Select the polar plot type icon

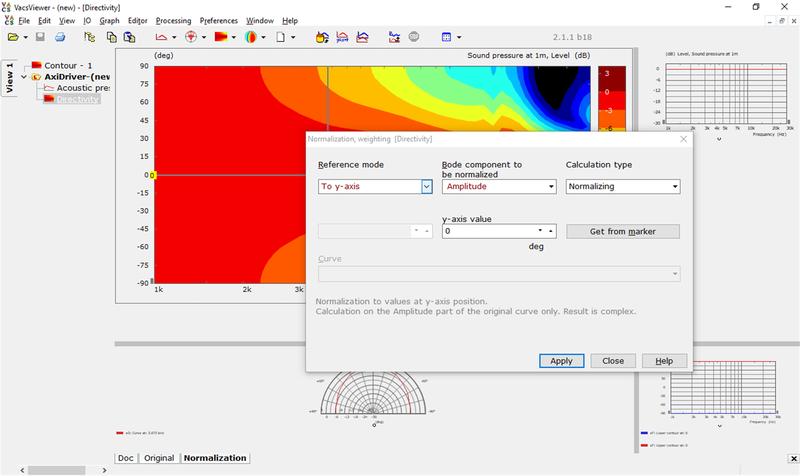pos(189,37)
